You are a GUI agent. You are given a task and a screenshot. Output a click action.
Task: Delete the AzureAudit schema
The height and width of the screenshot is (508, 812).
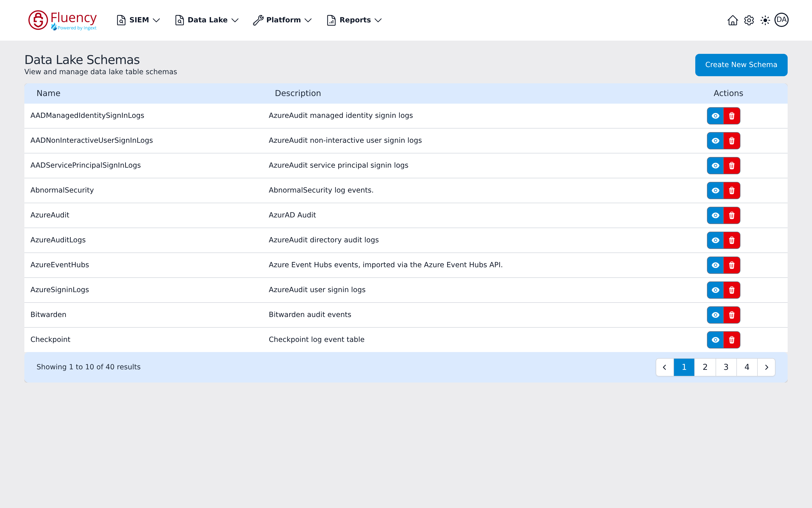click(x=732, y=215)
